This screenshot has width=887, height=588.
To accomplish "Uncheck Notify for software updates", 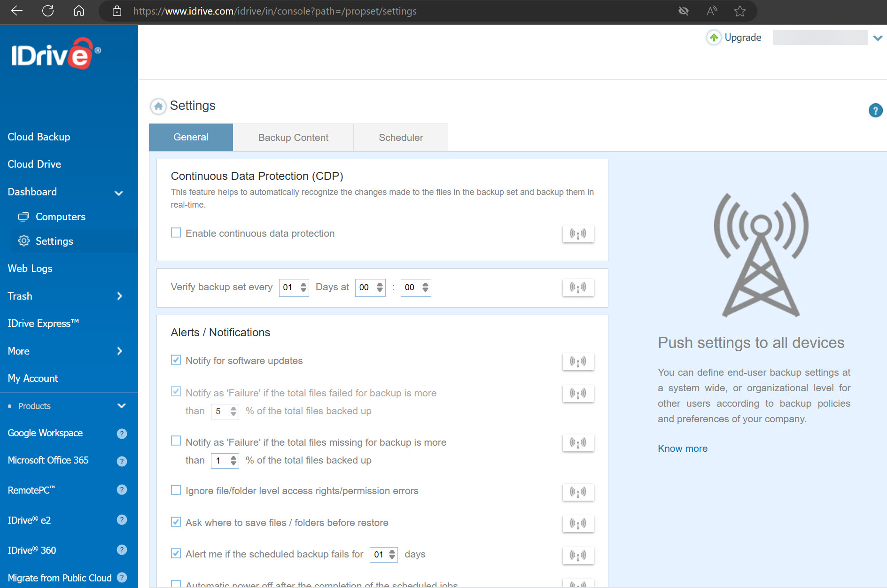I will 176,360.
